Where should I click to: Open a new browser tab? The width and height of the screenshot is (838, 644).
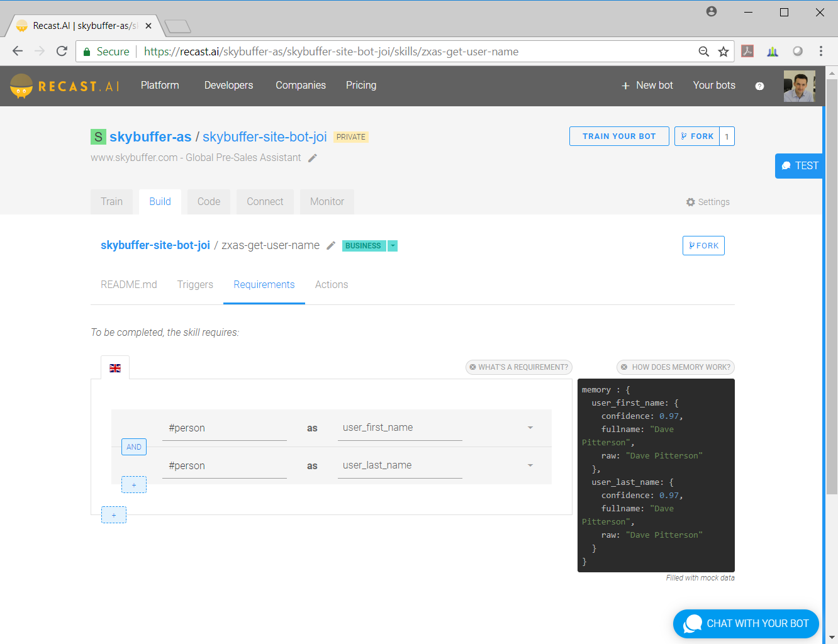point(177,26)
